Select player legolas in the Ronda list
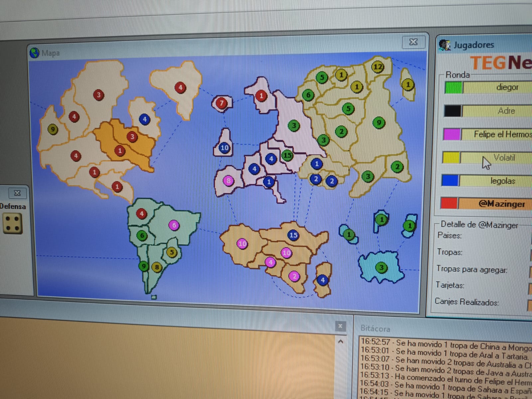Viewport: 532px width, 399px height. pos(502,181)
